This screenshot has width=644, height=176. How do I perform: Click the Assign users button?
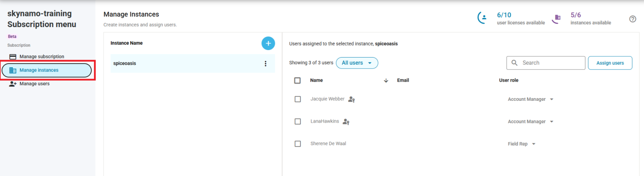[x=610, y=63]
